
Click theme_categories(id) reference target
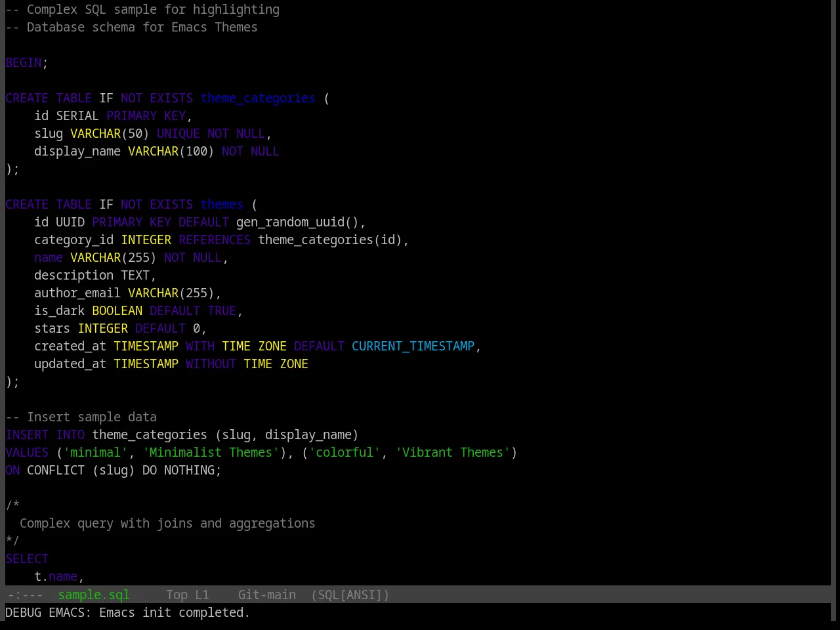coord(330,240)
